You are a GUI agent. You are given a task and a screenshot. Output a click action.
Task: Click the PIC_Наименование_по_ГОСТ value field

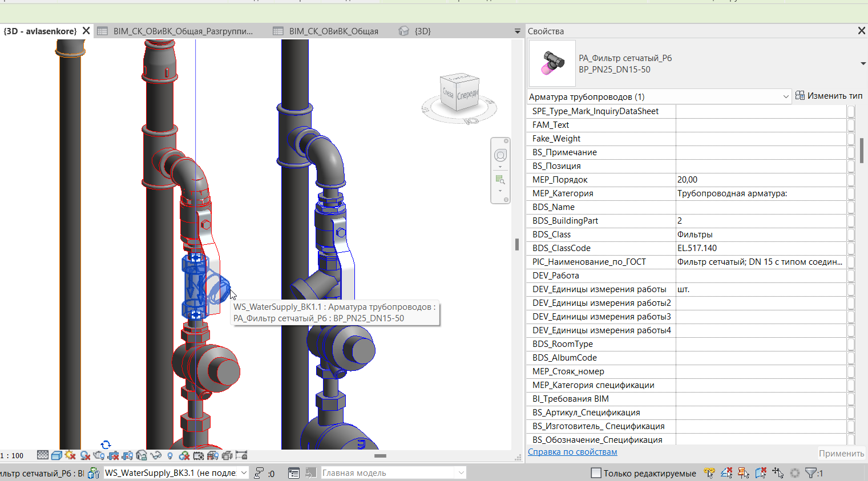click(x=761, y=262)
